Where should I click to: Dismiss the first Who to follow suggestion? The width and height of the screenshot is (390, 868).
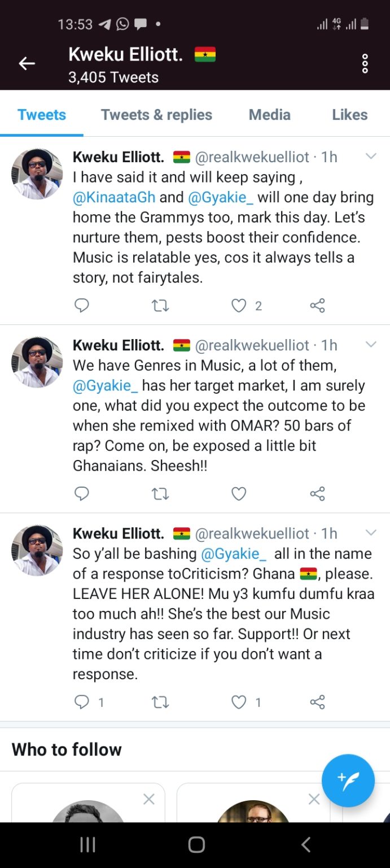(x=149, y=799)
